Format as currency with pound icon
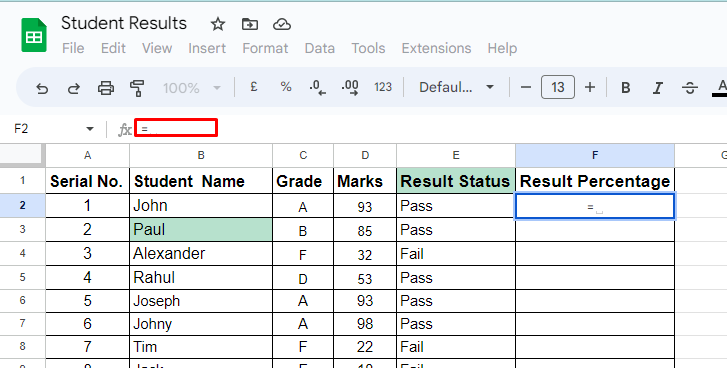Image resolution: width=727 pixels, height=368 pixels. (254, 87)
